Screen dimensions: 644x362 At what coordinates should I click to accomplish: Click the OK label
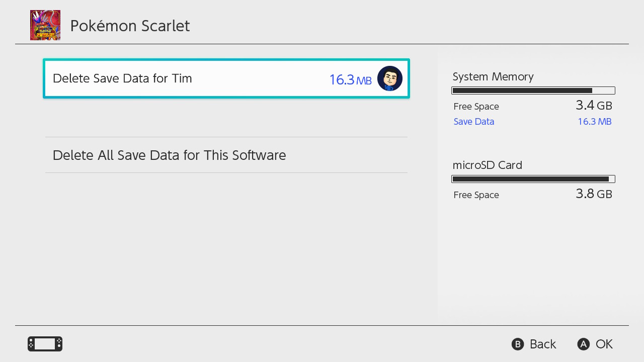tap(604, 344)
